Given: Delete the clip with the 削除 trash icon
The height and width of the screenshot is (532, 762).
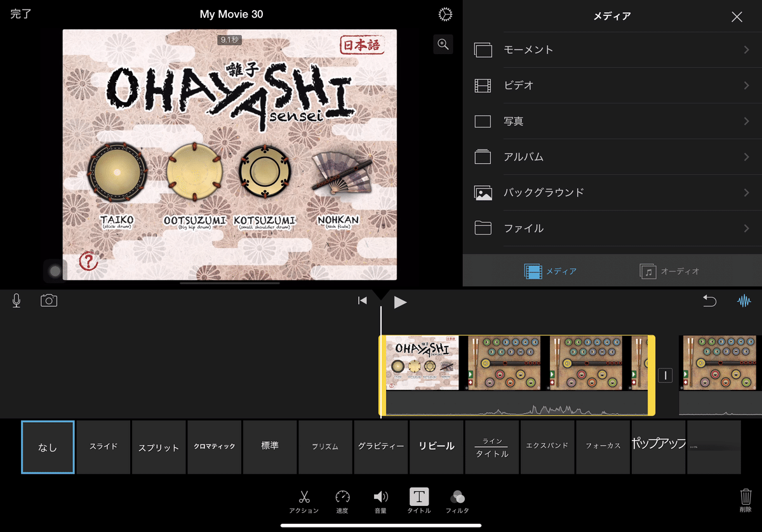Looking at the screenshot, I should pyautogui.click(x=746, y=500).
